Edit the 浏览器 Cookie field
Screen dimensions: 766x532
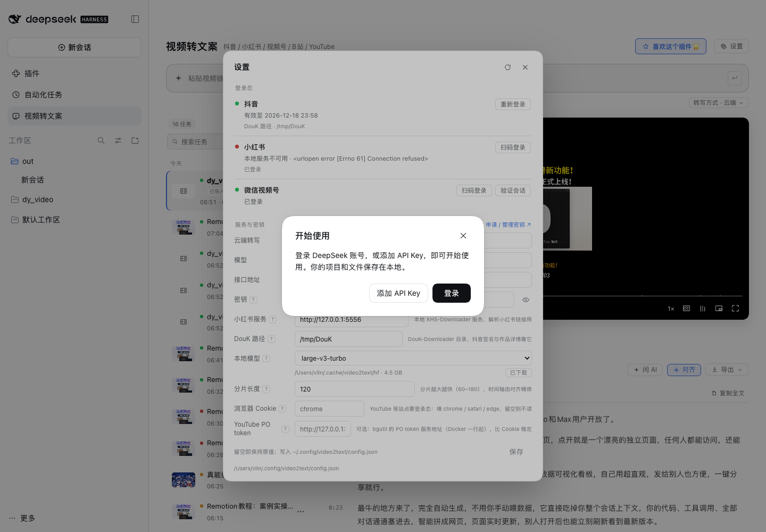pos(329,409)
